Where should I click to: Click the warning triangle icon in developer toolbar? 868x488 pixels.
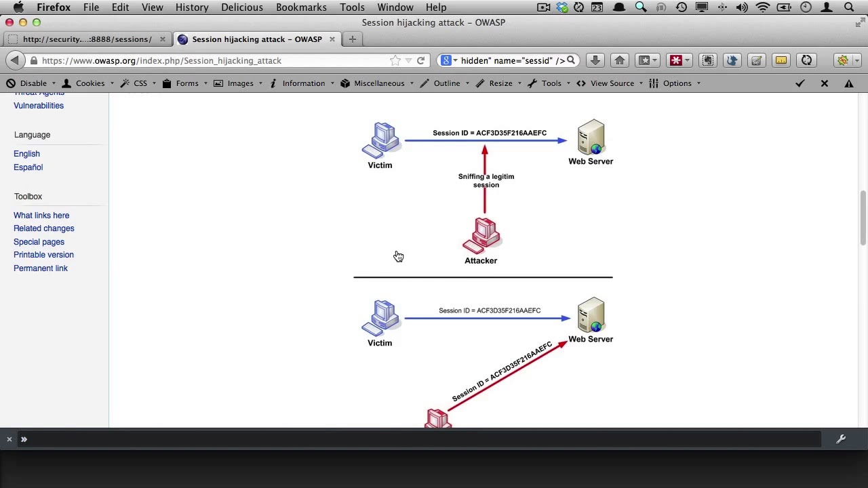[848, 83]
